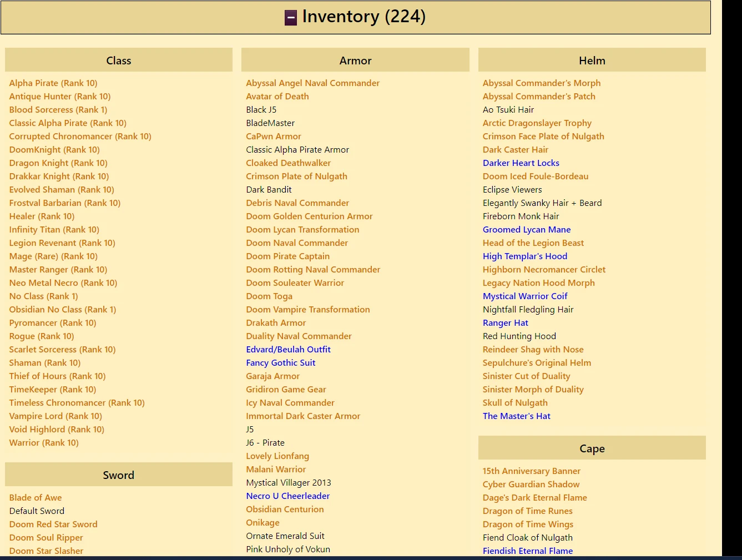Open Dage's Dark Eternal Flame cape
The width and height of the screenshot is (742, 560).
[535, 498]
